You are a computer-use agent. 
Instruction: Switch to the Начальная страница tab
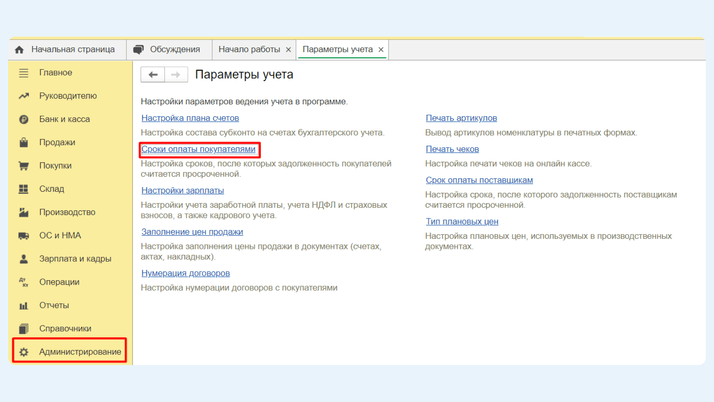coord(67,50)
